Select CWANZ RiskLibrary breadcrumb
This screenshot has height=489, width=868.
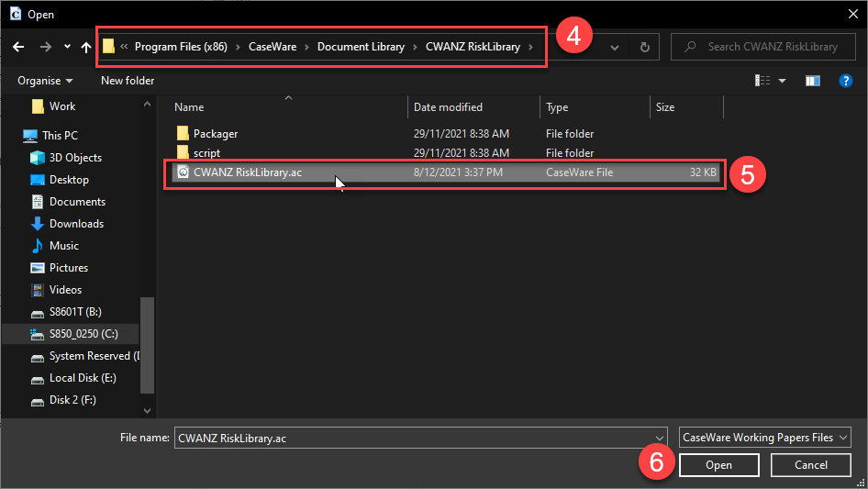click(473, 47)
